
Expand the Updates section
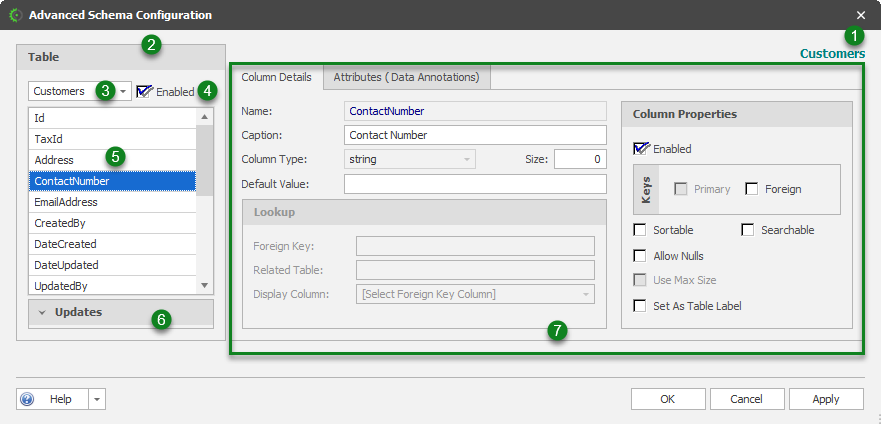tap(43, 313)
